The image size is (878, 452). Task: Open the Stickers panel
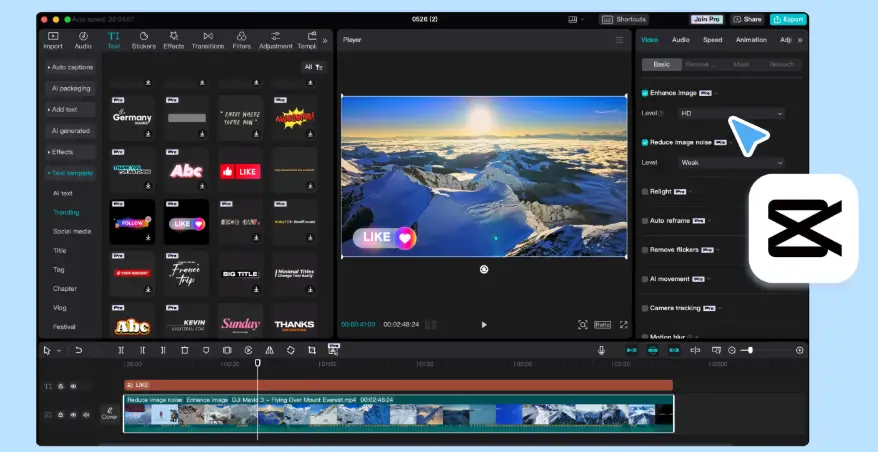click(x=143, y=40)
